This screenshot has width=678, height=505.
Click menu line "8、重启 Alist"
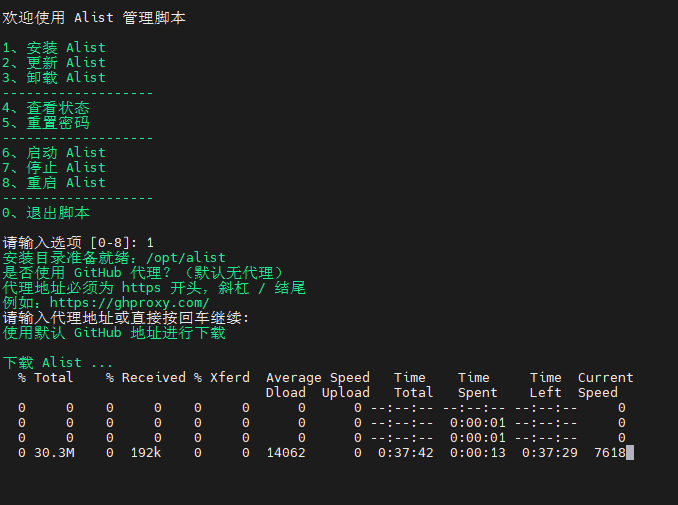pos(54,183)
